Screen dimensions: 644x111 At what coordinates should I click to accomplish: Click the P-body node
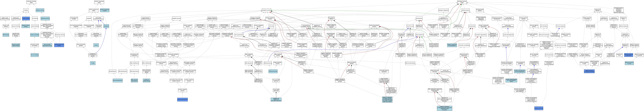point(93,63)
